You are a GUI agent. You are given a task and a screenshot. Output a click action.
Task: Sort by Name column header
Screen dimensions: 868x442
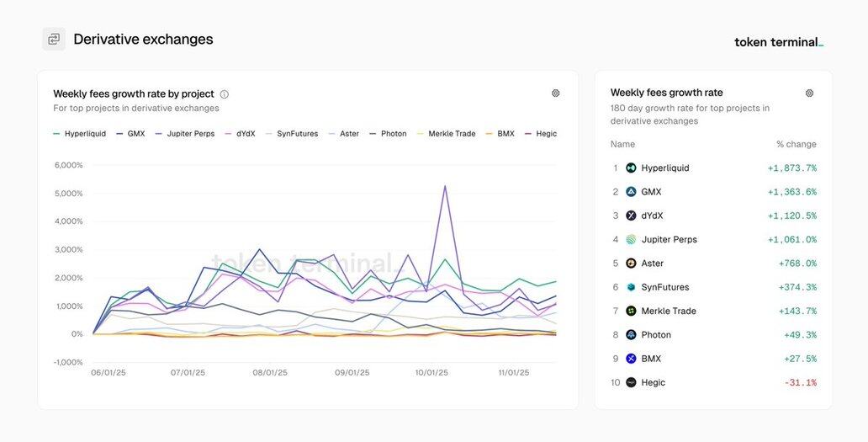622,144
